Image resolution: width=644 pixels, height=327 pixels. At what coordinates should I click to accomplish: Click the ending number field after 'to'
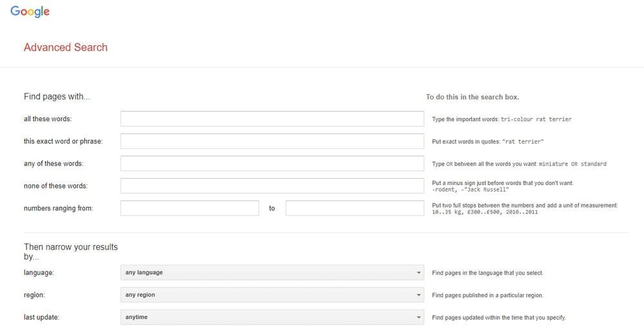point(354,208)
